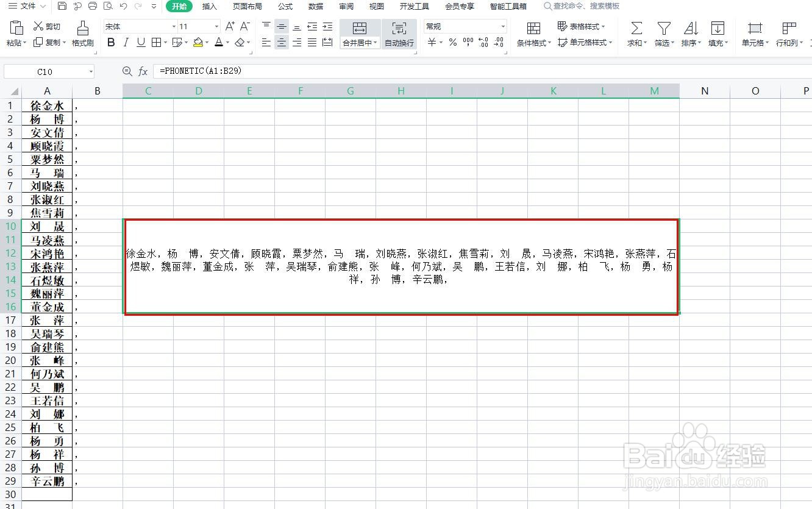This screenshot has height=509, width=812.
Task: Increase indent of cell text
Action: [327, 26]
